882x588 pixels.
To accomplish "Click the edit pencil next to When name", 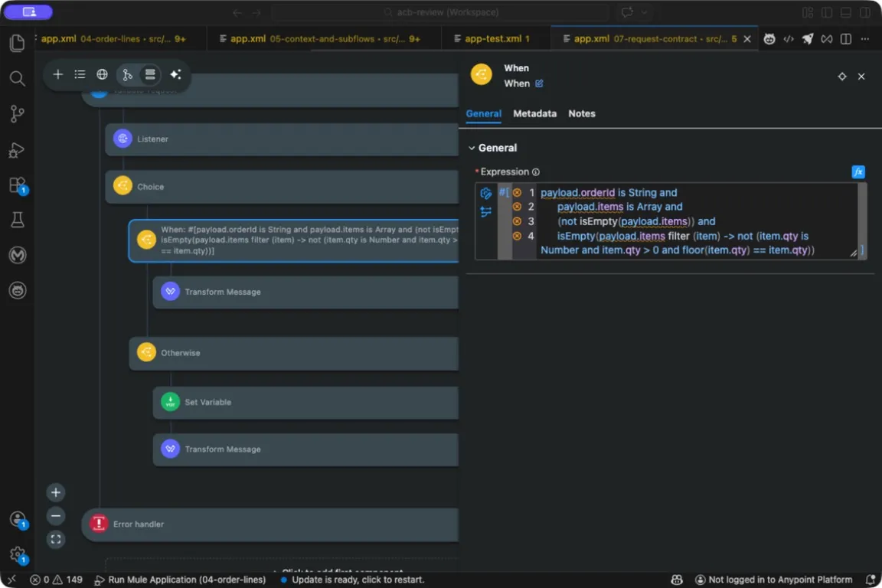I will [539, 83].
